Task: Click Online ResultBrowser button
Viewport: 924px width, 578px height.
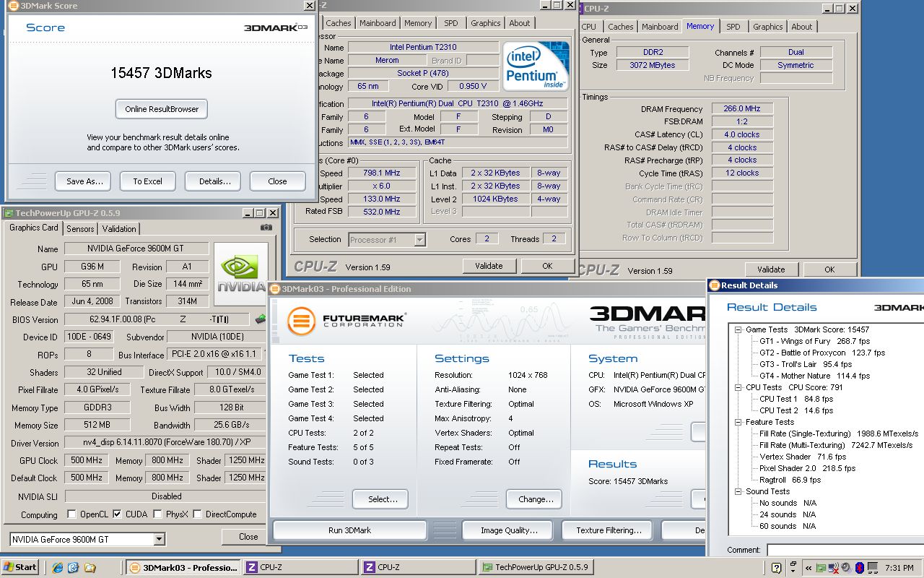Action: click(162, 109)
